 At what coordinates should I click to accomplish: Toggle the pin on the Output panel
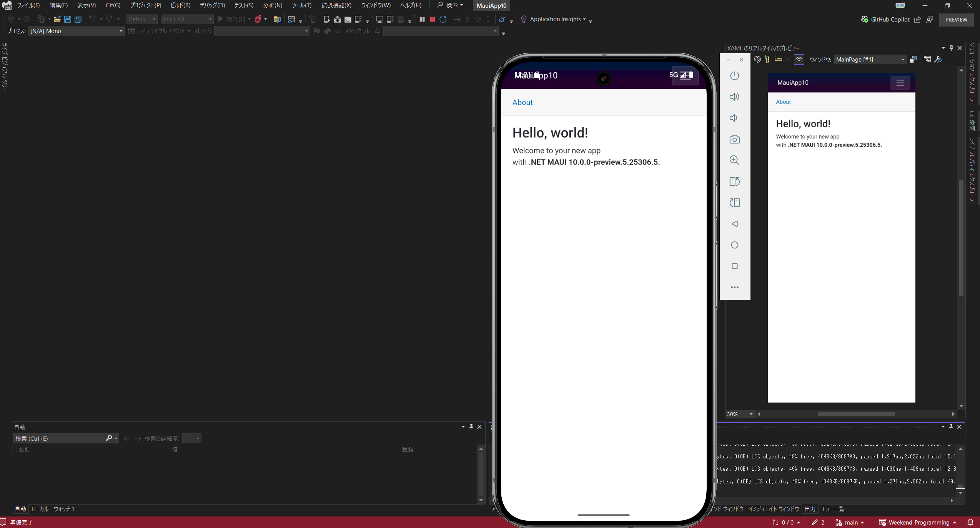pyautogui.click(x=951, y=427)
